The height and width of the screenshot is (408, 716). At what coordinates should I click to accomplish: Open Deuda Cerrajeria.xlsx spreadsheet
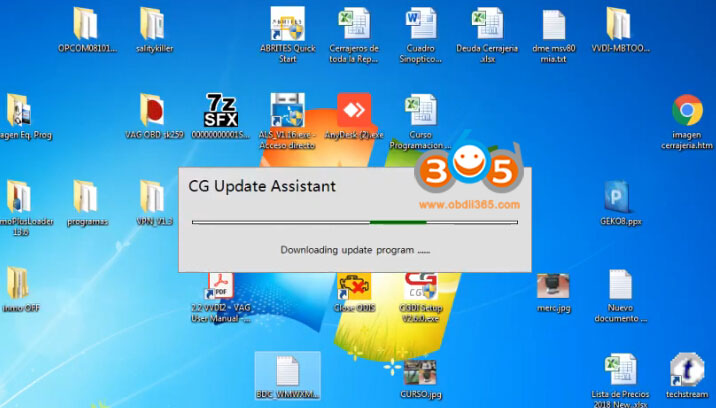coord(487,24)
